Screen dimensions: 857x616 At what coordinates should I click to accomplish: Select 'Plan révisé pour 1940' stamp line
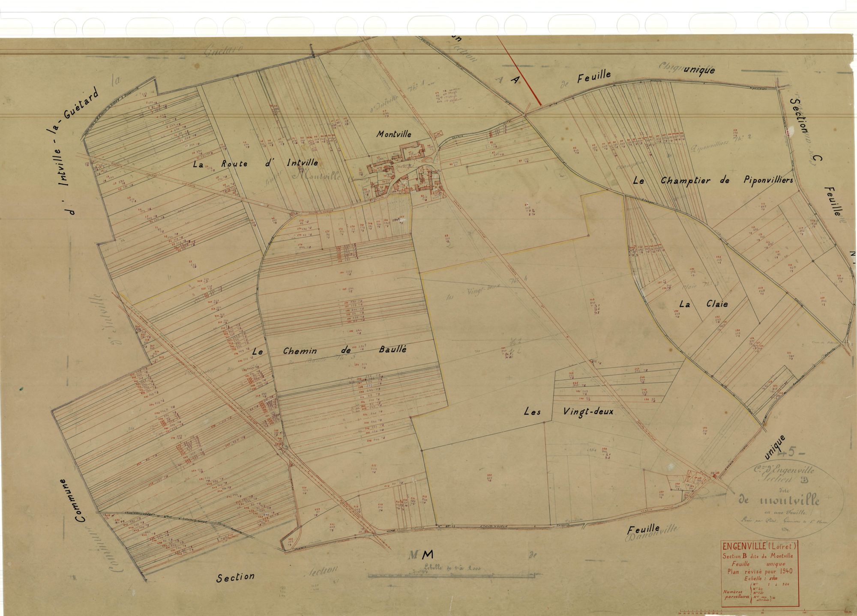click(759, 571)
